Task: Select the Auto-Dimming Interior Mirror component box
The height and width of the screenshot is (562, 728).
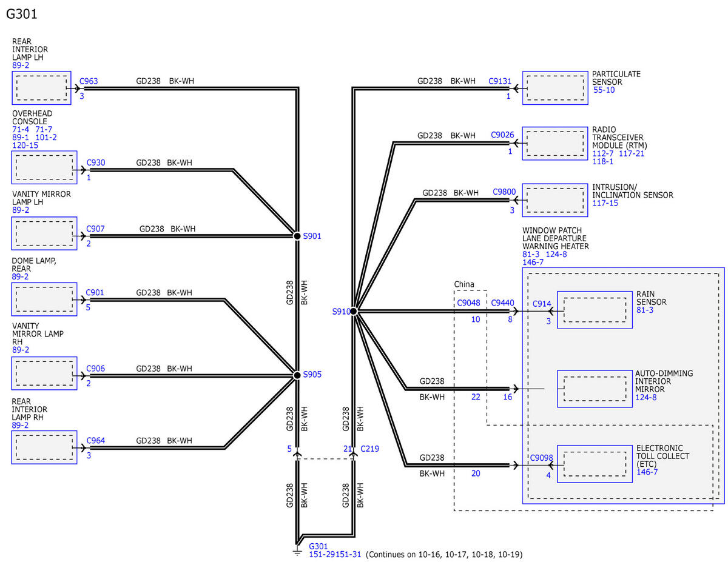Action: (x=595, y=388)
